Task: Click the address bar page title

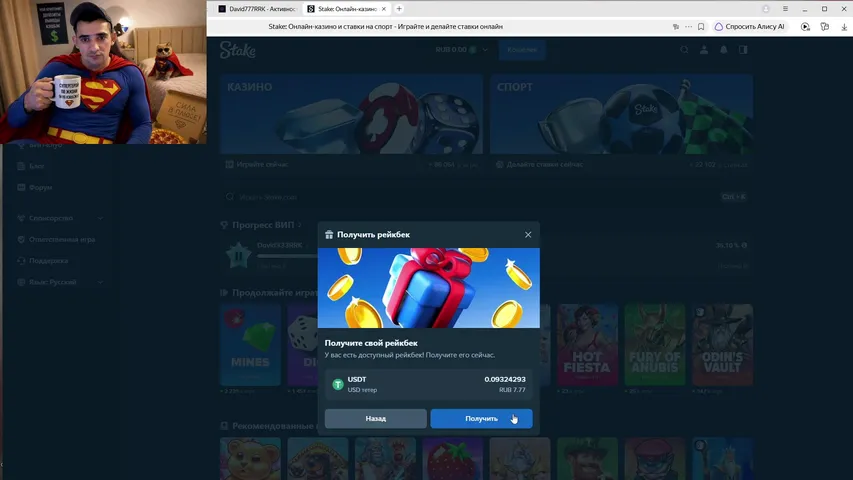Action: (x=385, y=26)
